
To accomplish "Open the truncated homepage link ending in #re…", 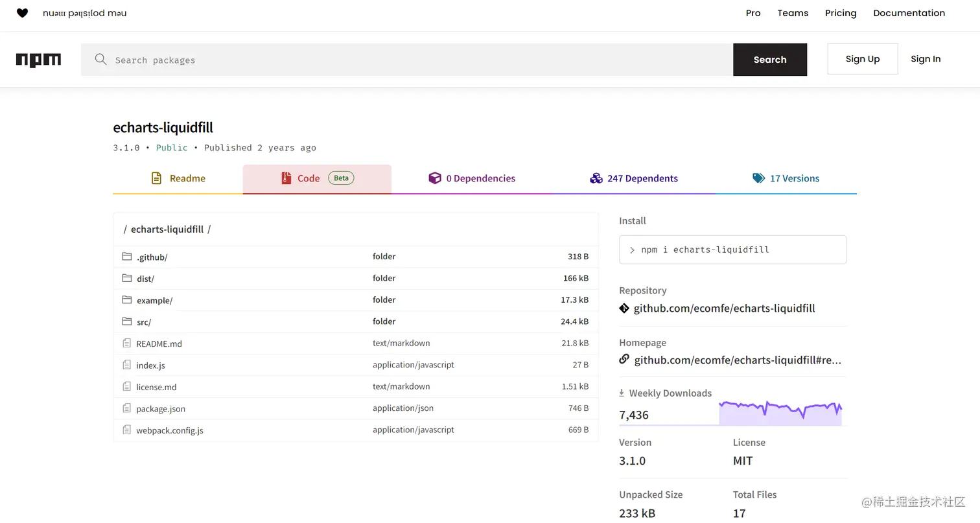I will [738, 360].
